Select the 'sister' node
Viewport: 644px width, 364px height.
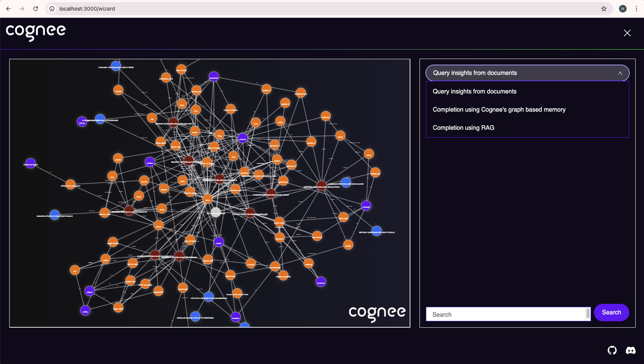pyautogui.click(x=340, y=136)
